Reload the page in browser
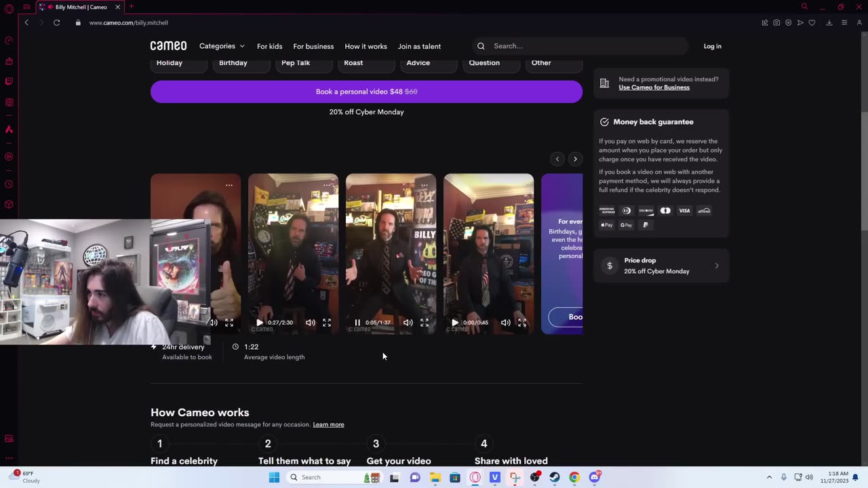 [x=57, y=22]
